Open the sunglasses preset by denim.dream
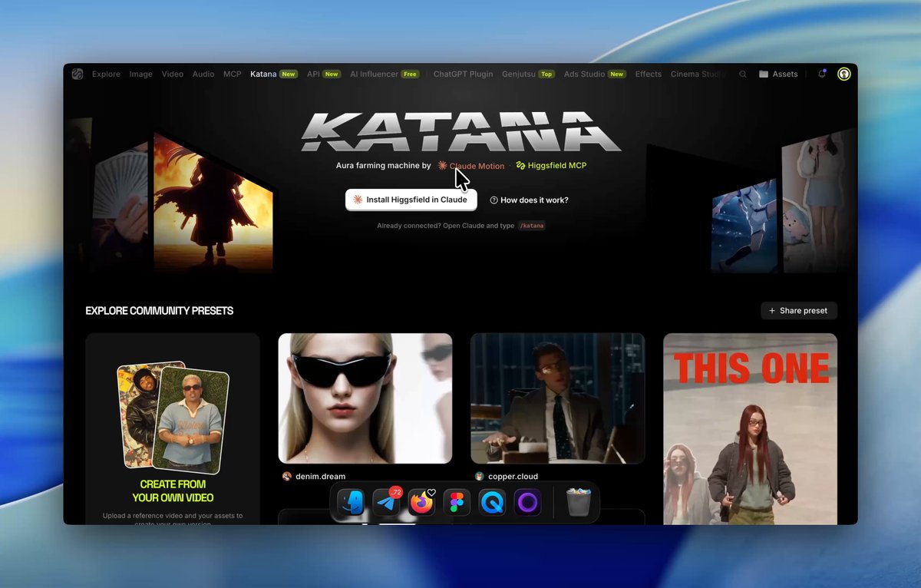 [x=365, y=398]
